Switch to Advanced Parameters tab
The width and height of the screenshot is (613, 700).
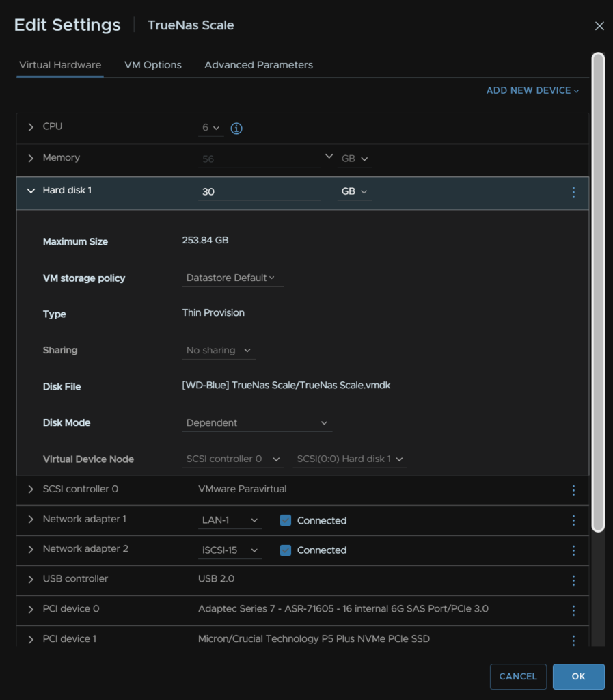pyautogui.click(x=258, y=65)
